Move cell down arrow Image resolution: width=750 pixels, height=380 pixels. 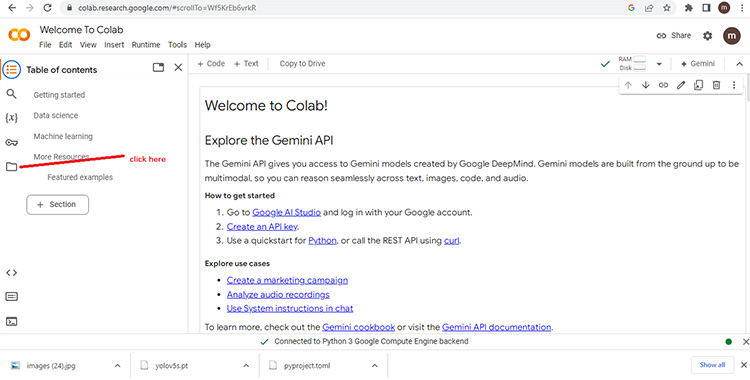(646, 85)
